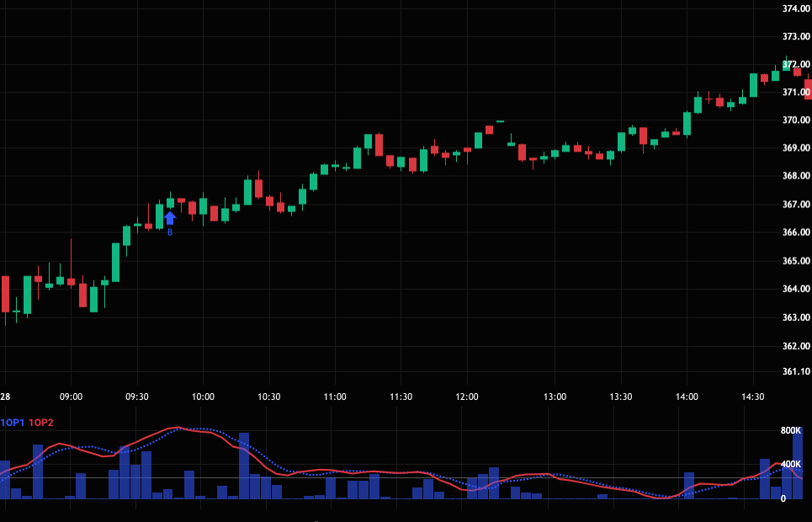812x522 pixels.
Task: Pick the 372.00 price level label
Action: [x=796, y=64]
